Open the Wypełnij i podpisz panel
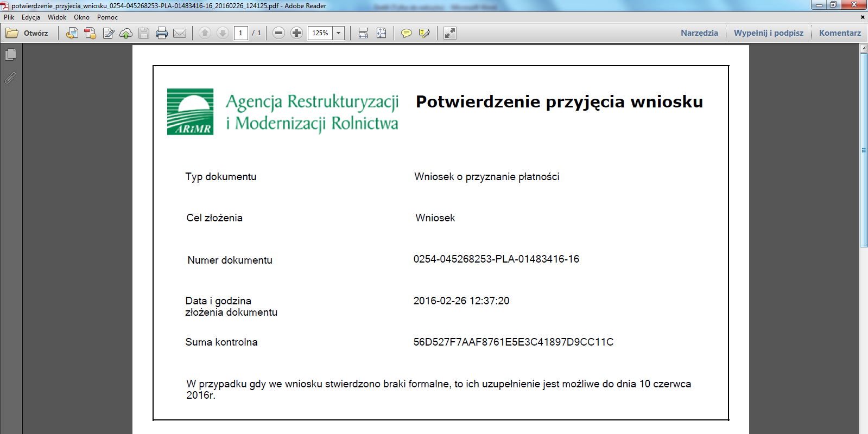Image resolution: width=868 pixels, height=434 pixels. pos(769,33)
